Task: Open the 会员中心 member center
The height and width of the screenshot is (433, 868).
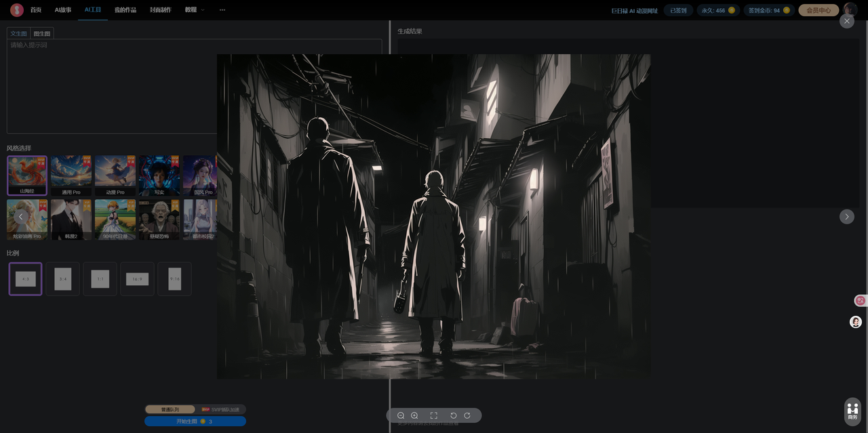Action: pos(818,10)
